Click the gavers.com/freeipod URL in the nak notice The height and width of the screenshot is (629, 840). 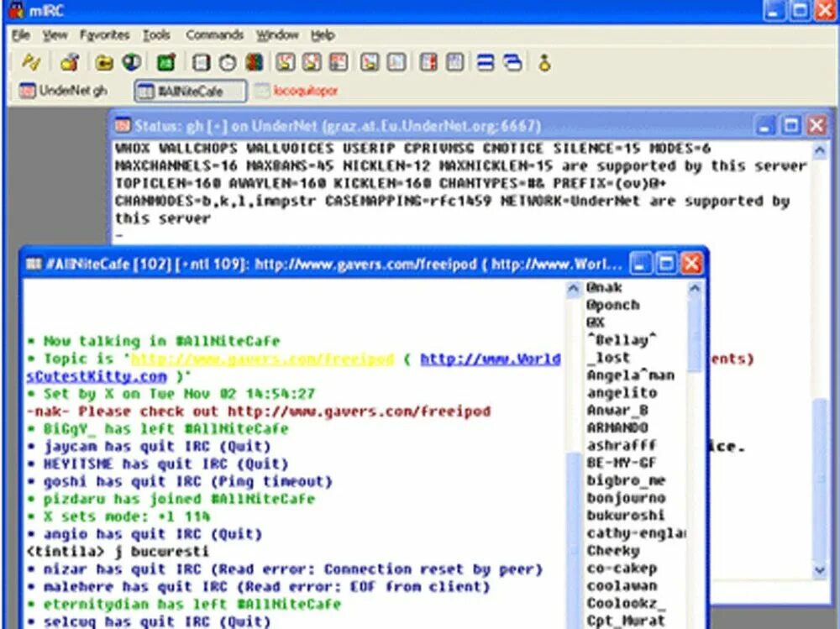pyautogui.click(x=359, y=411)
